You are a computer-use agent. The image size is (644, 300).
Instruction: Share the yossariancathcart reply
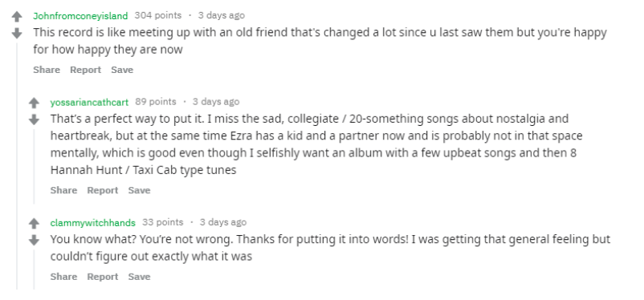(x=63, y=190)
